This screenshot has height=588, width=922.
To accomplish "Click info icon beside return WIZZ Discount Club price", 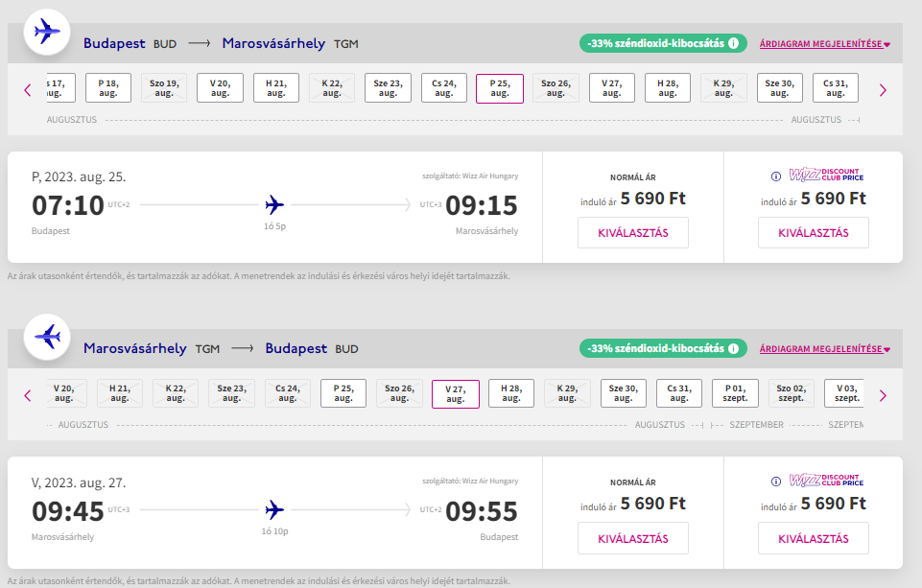I will pos(776,481).
